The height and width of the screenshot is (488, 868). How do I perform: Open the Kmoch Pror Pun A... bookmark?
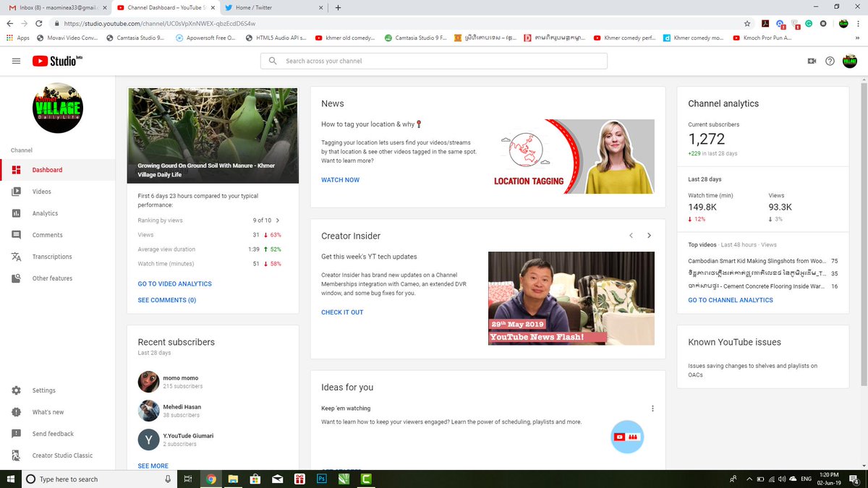click(x=763, y=38)
